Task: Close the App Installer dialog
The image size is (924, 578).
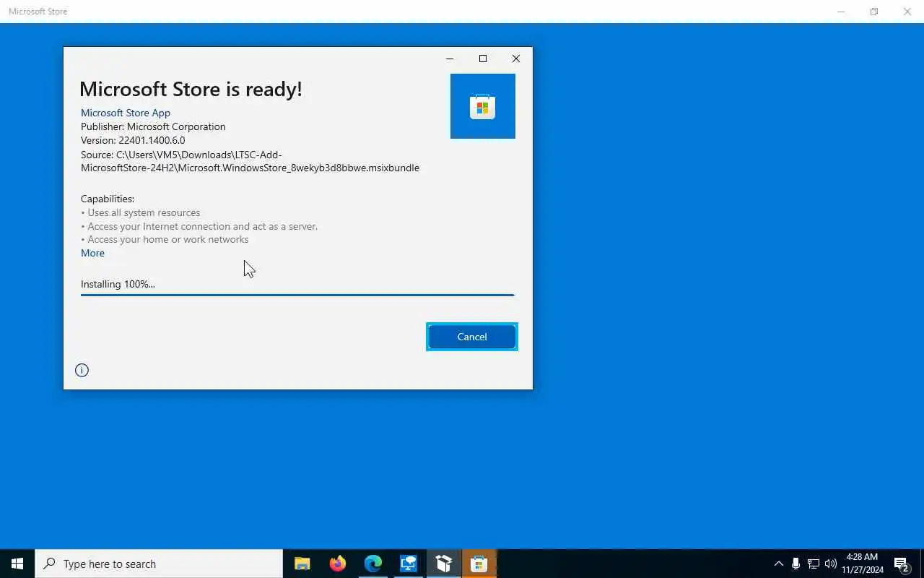Action: (515, 59)
